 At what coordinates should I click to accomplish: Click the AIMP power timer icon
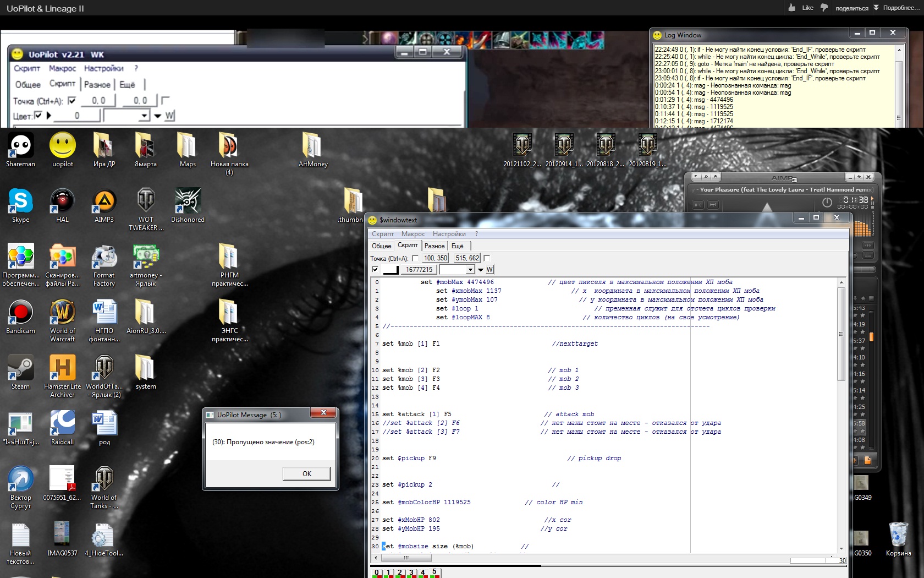(x=827, y=203)
